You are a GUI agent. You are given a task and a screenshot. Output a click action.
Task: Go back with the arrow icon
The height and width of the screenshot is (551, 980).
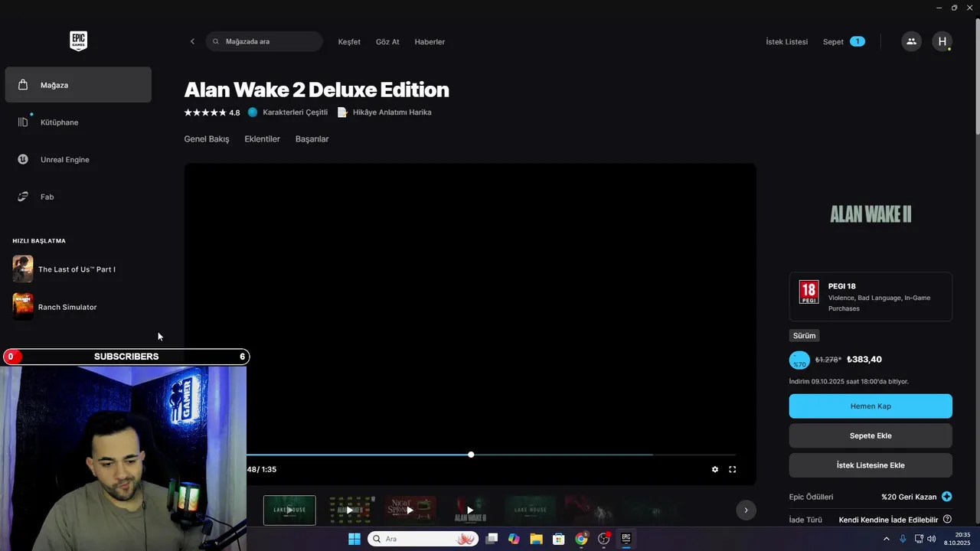(x=192, y=41)
